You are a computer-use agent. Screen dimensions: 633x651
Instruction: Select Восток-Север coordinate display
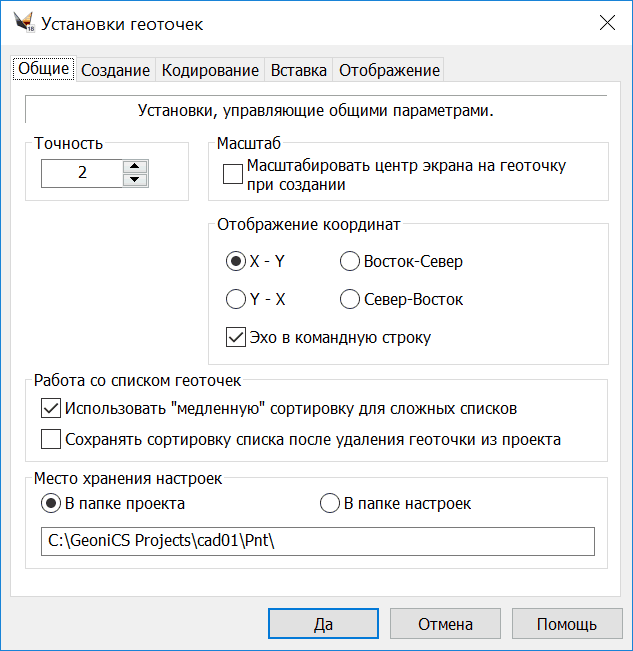[349, 262]
